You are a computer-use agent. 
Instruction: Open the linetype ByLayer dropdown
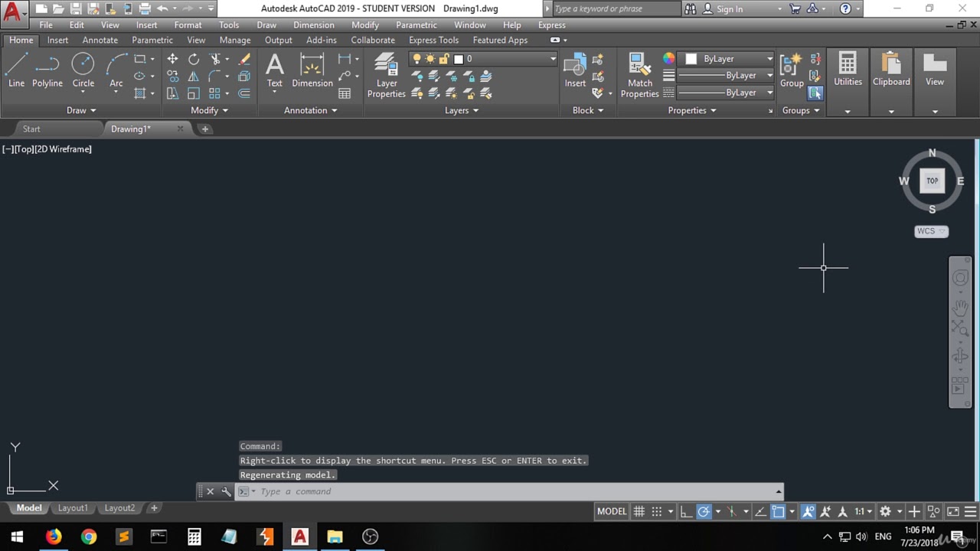[x=726, y=93]
